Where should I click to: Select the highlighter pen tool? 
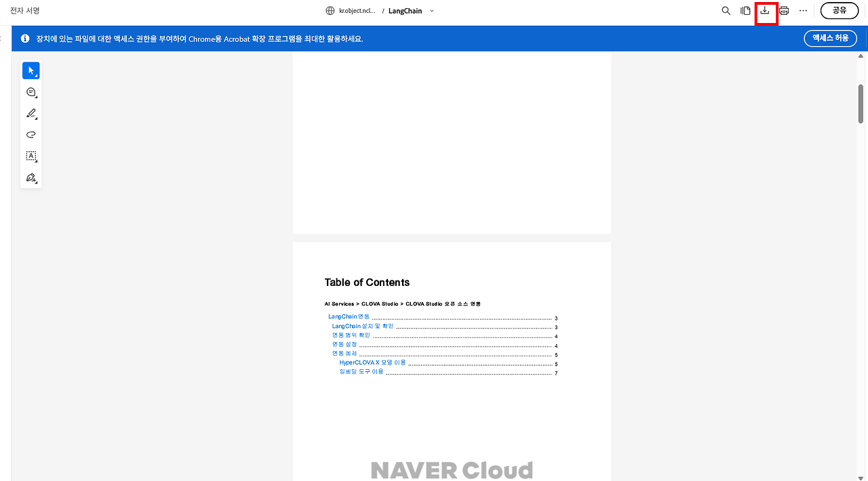[x=31, y=113]
